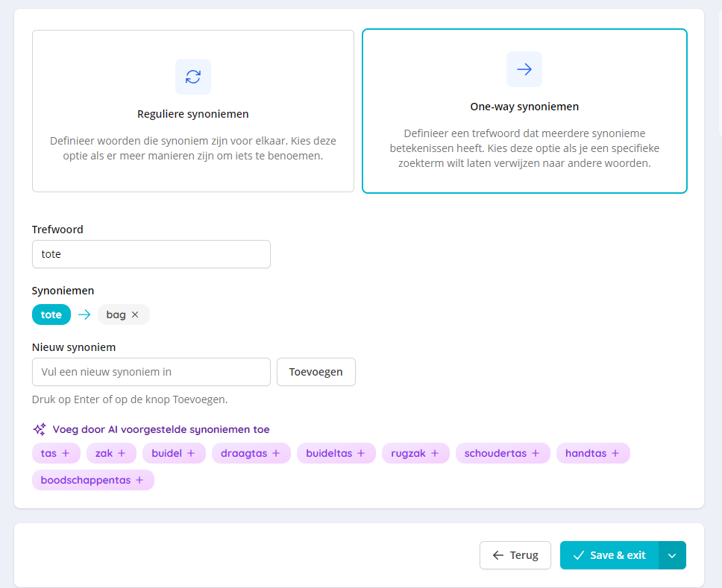Add the suggested synonym 'schoudertas'
This screenshot has height=588, width=722.
(x=502, y=453)
